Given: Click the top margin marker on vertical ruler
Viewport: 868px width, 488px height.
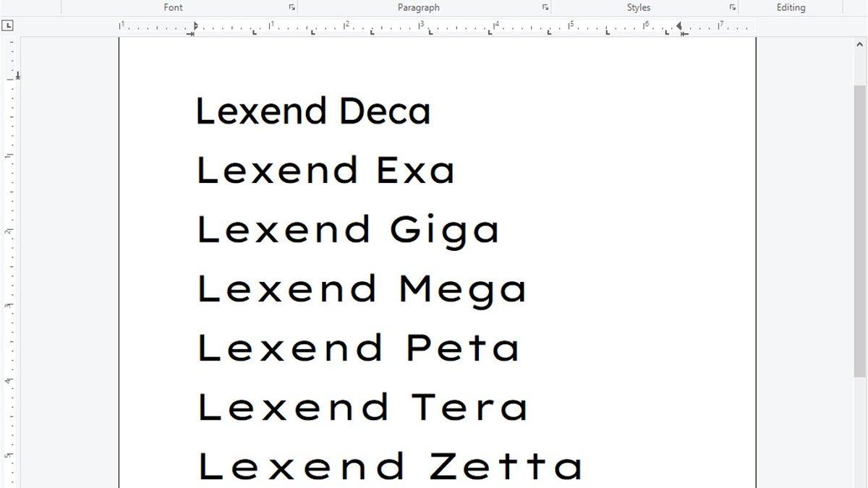Looking at the screenshot, I should (x=17, y=75).
